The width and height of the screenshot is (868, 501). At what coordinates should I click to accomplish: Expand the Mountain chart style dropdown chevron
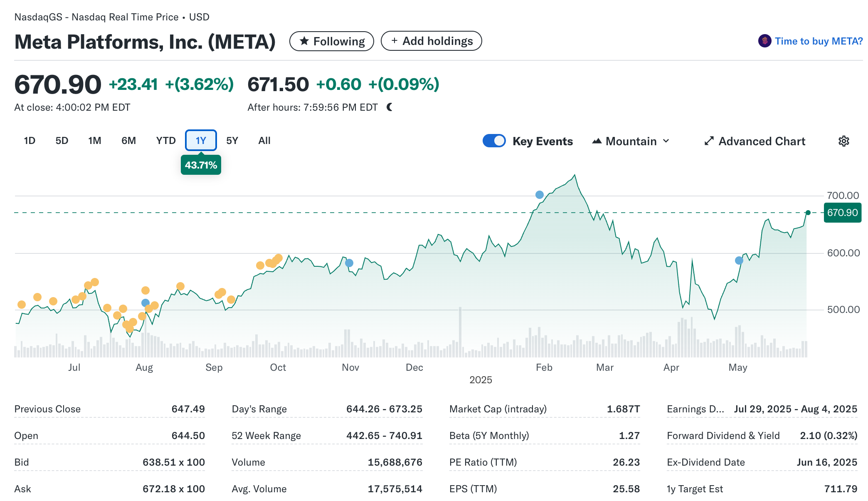pyautogui.click(x=666, y=141)
